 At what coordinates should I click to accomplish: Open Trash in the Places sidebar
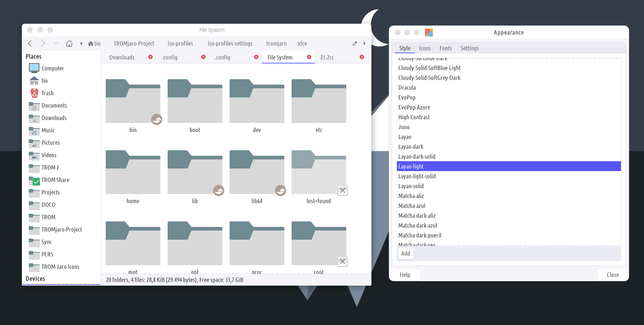click(47, 93)
